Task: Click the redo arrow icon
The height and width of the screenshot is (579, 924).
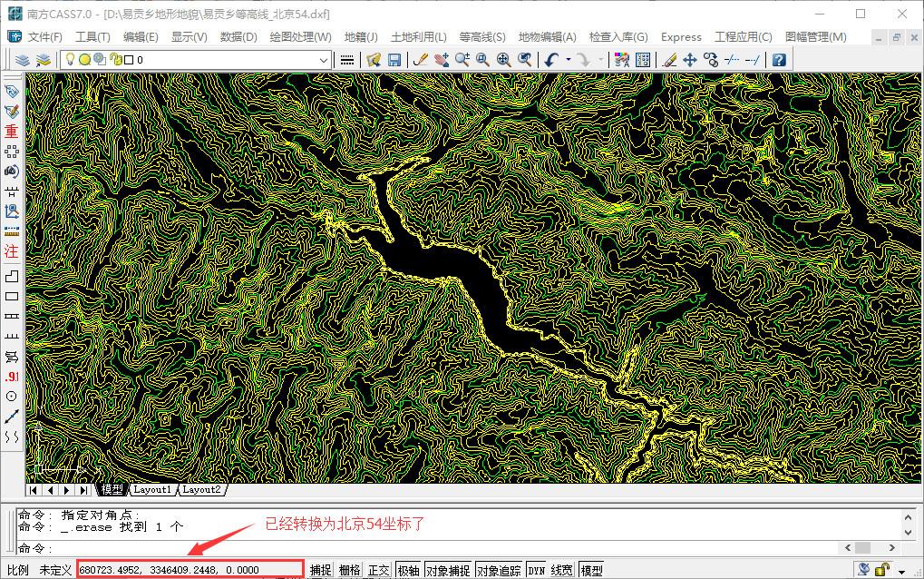Action: (x=583, y=60)
